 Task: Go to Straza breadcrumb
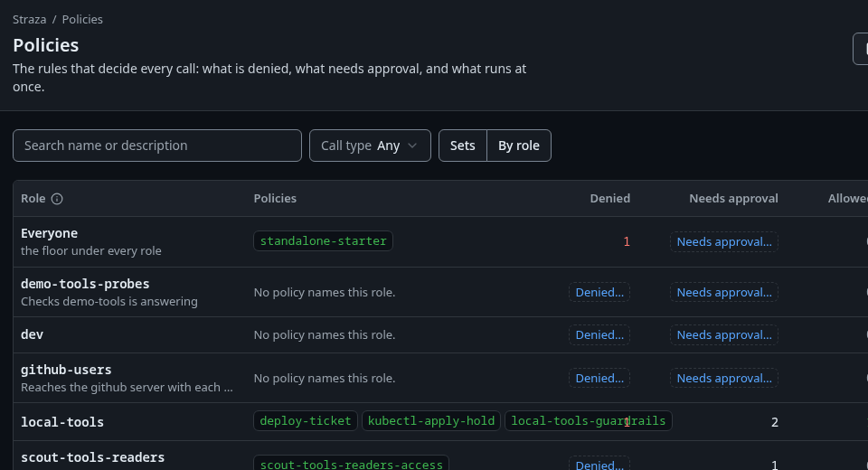point(29,19)
